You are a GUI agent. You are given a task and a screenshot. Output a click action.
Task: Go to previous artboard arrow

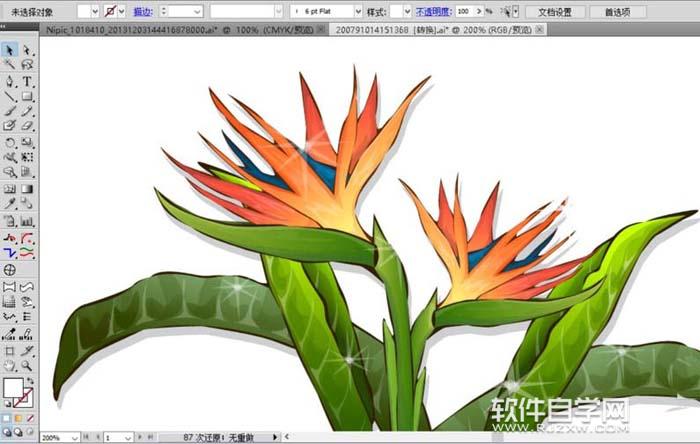pyautogui.click(x=98, y=437)
